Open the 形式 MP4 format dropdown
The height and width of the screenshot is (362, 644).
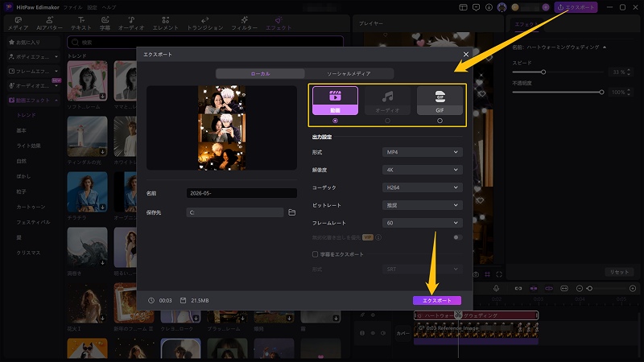[x=422, y=152]
